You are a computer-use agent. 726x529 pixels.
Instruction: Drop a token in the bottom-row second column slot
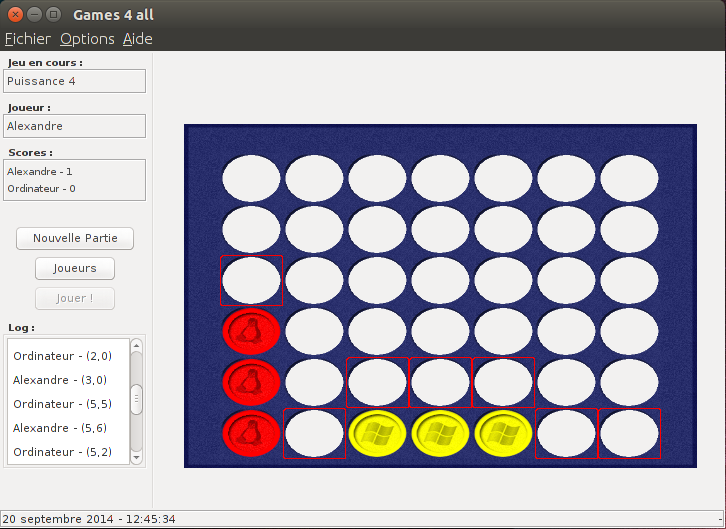coord(314,434)
